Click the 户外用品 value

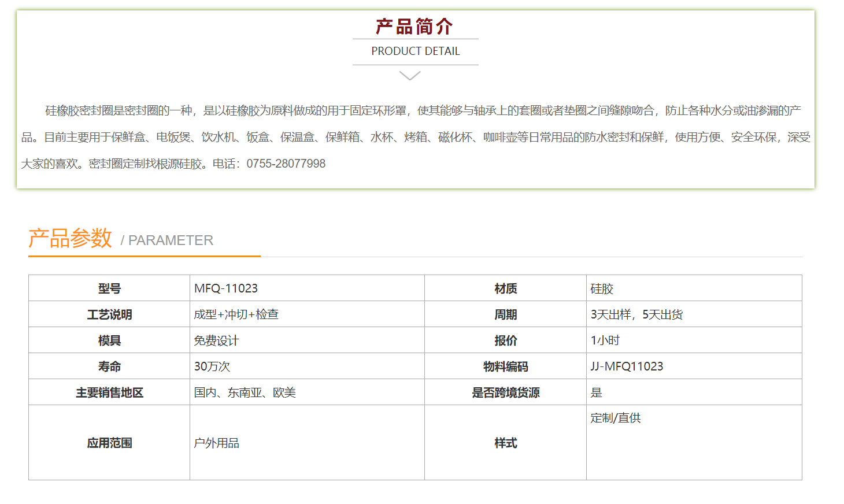coord(217,443)
